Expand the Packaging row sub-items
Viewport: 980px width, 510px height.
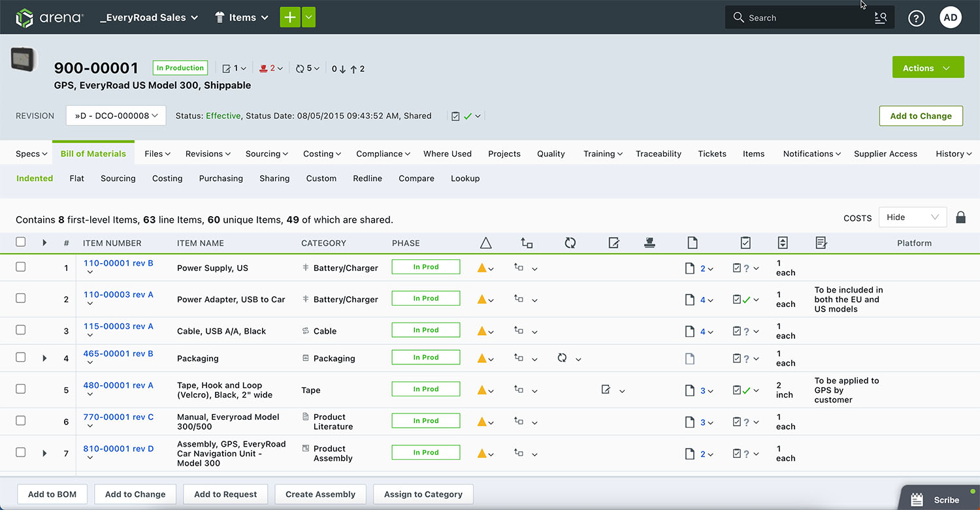click(44, 358)
